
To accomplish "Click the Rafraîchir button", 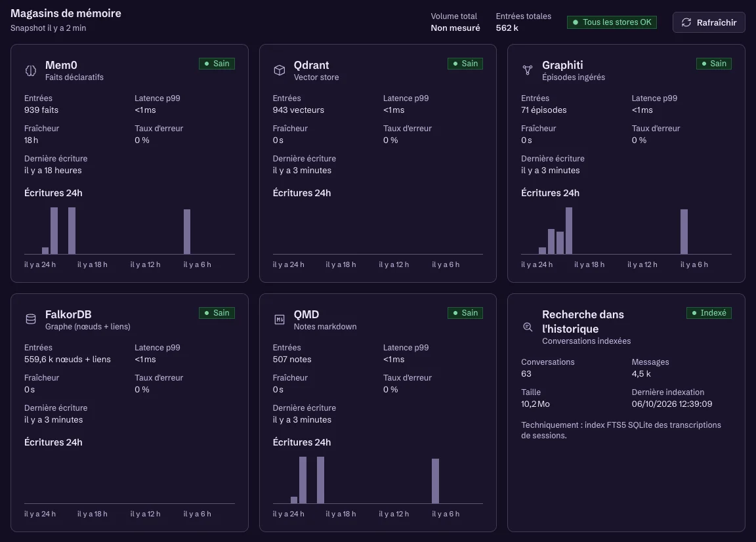I will click(x=709, y=22).
